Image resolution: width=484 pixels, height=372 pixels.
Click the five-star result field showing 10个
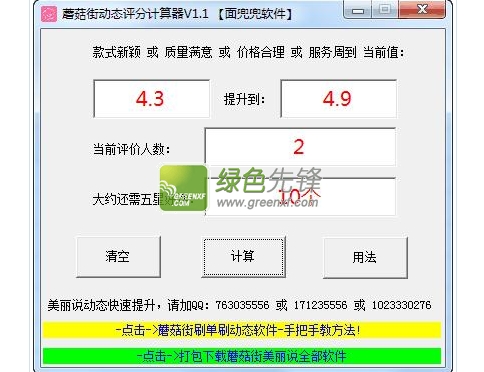point(300,197)
